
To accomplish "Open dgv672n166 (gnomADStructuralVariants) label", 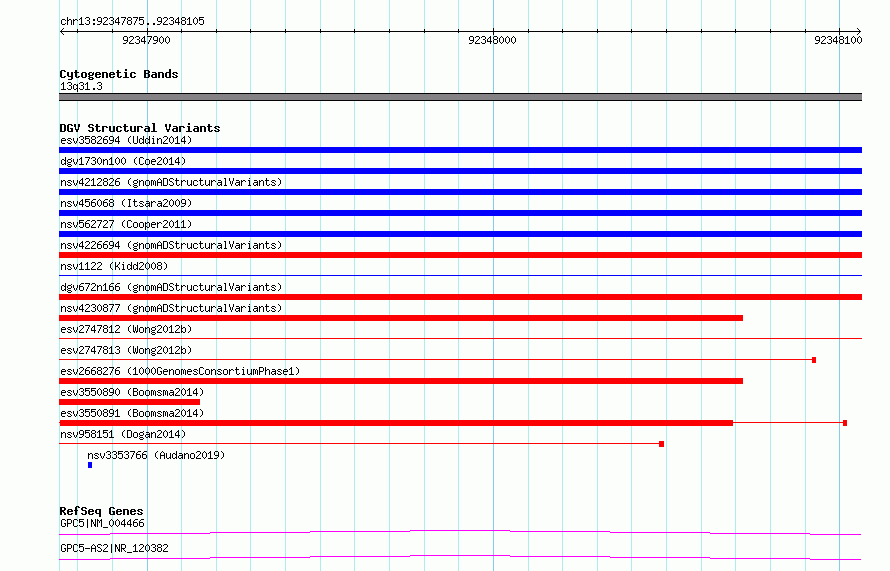I will [x=171, y=287].
